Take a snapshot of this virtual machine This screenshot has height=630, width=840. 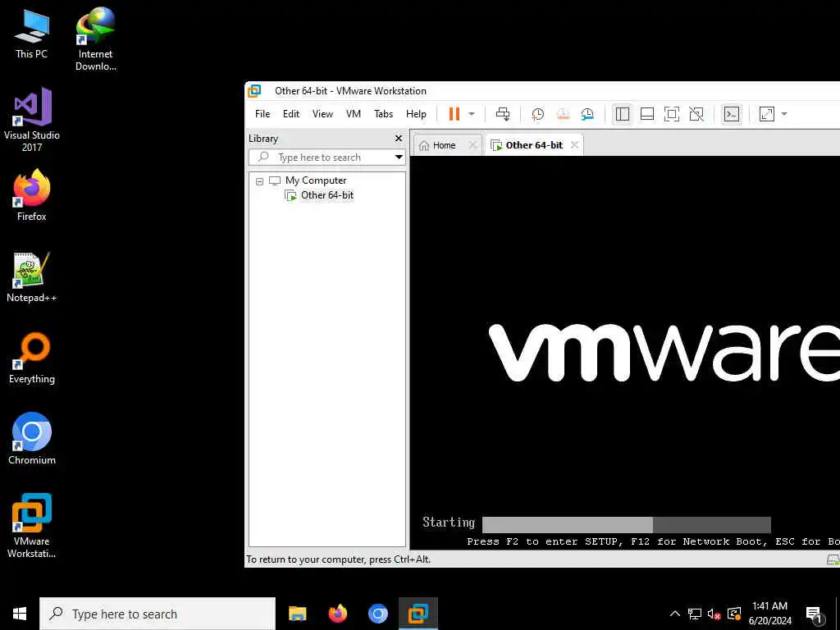[x=537, y=114]
